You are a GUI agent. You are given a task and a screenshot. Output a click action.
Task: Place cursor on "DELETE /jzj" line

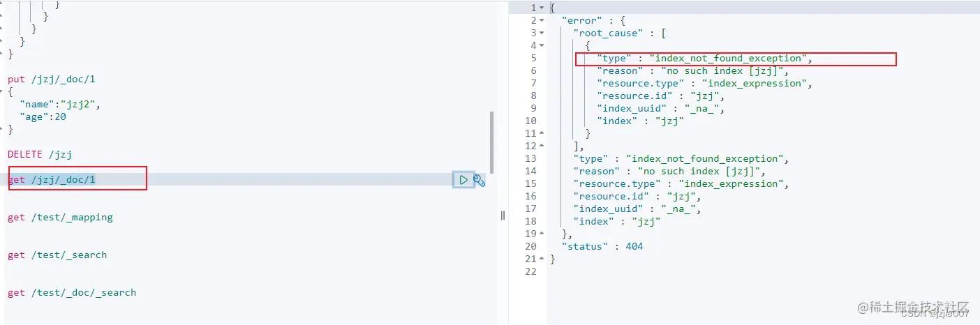40,154
